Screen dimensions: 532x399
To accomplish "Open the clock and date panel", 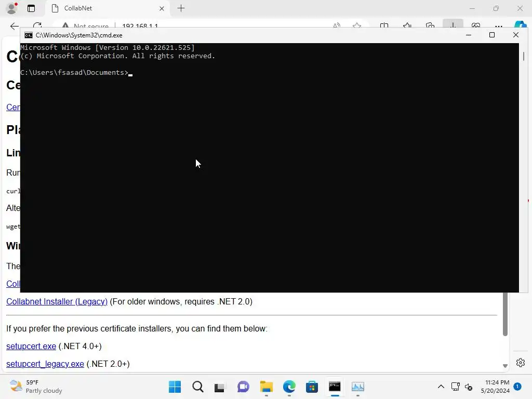I will [495, 387].
